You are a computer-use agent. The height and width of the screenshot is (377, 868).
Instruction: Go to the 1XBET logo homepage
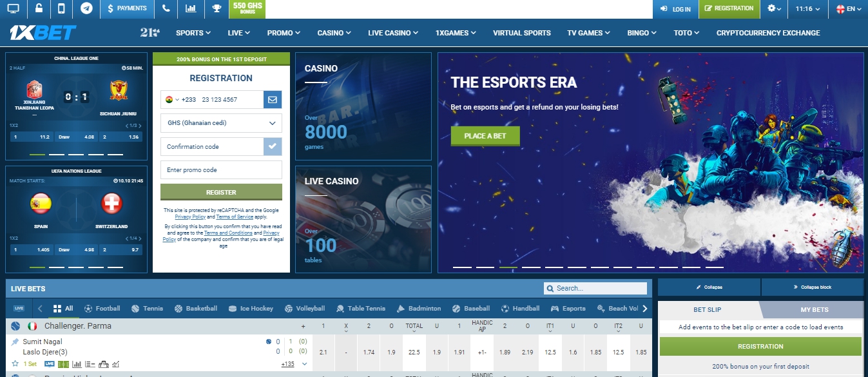click(x=43, y=33)
